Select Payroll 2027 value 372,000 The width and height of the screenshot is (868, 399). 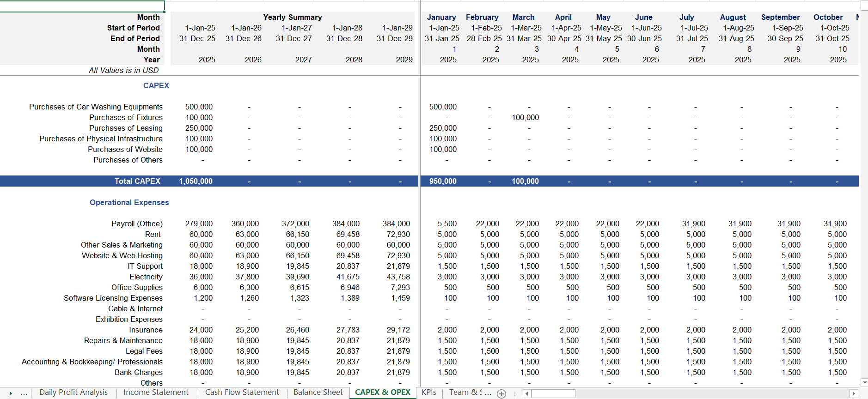[295, 224]
